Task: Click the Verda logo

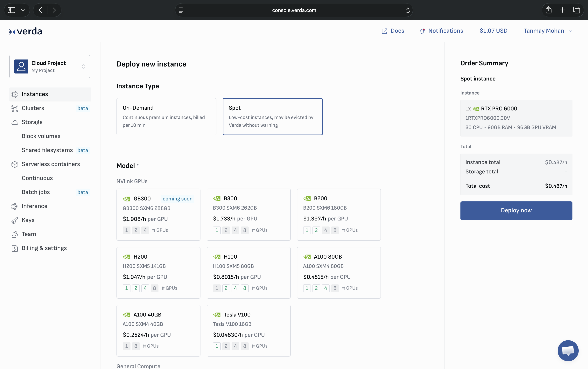Action: click(x=26, y=31)
